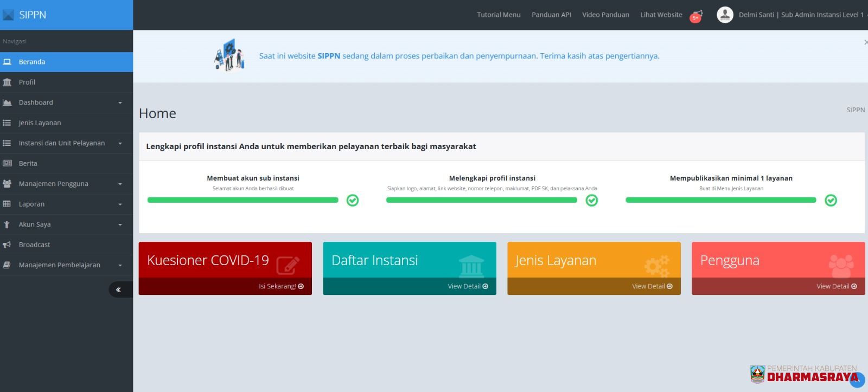Click the Jenis Layanan list icon
The width and height of the screenshot is (868, 392).
7,123
